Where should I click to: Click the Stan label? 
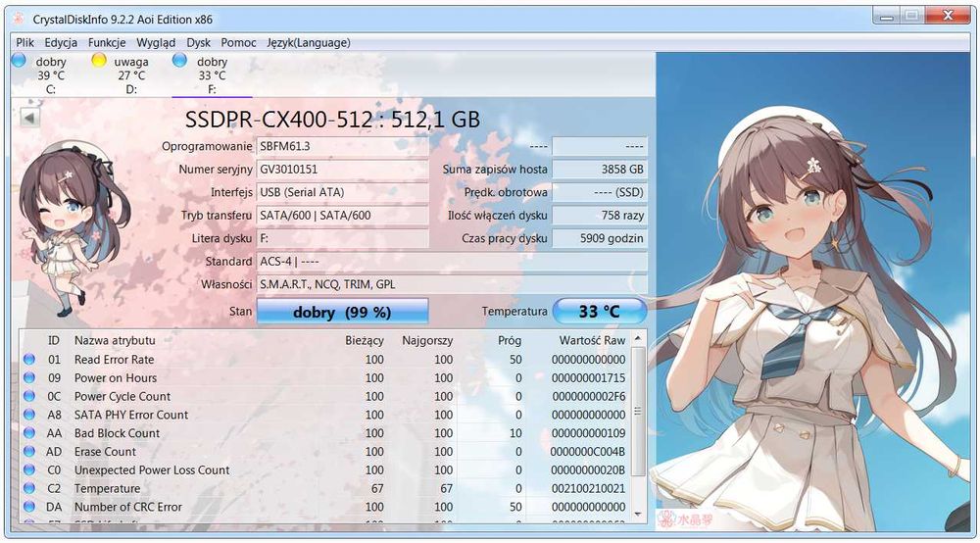point(241,311)
